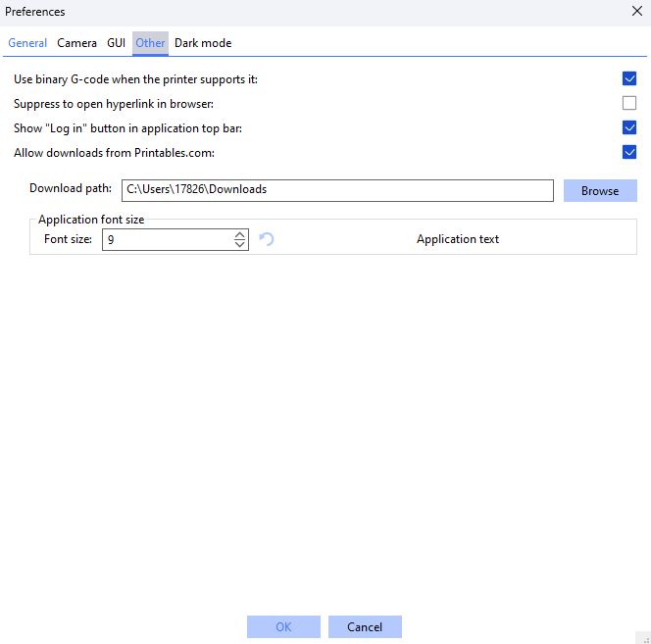Image resolution: width=651 pixels, height=644 pixels.
Task: Toggle Allow downloads from Printables.com
Action: [629, 152]
